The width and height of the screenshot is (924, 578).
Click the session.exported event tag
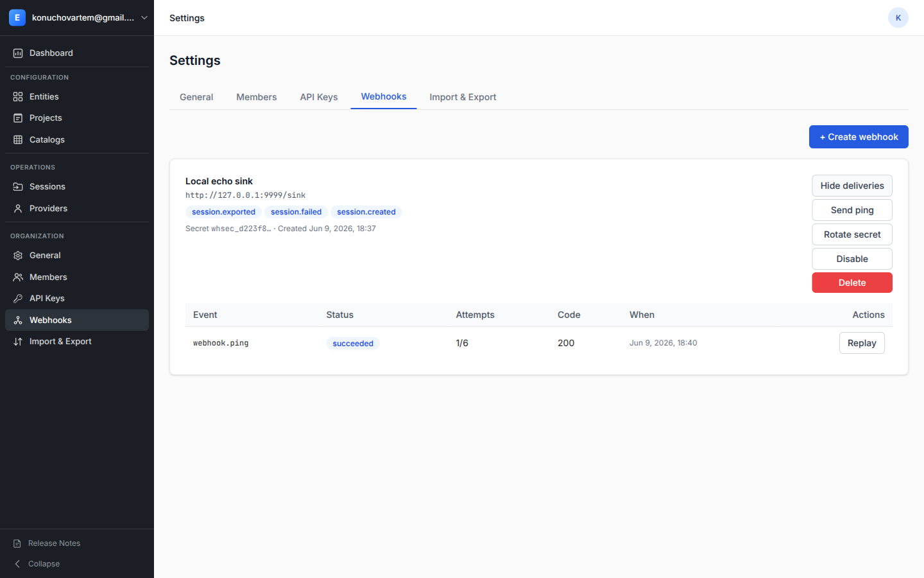(223, 212)
